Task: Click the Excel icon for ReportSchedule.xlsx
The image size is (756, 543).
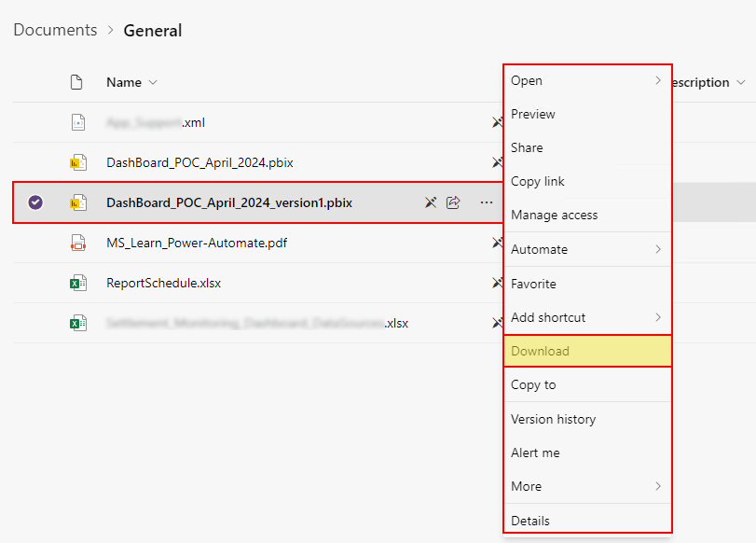Action: 78,283
